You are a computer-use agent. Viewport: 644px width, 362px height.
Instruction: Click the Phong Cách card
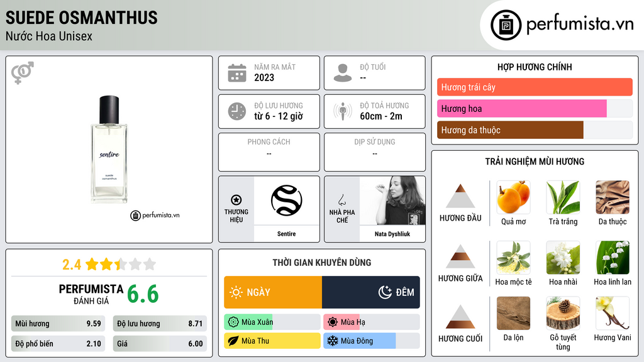click(269, 152)
